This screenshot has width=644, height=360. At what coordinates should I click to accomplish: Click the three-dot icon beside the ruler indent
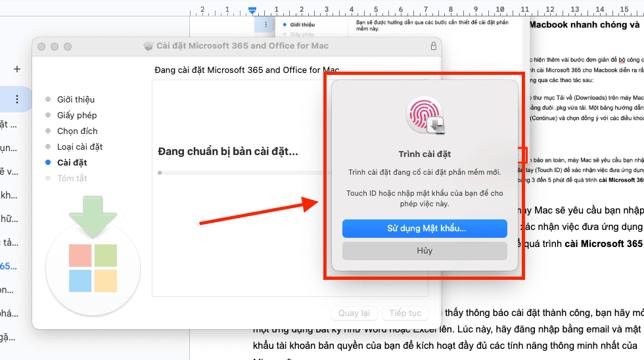coord(265,24)
